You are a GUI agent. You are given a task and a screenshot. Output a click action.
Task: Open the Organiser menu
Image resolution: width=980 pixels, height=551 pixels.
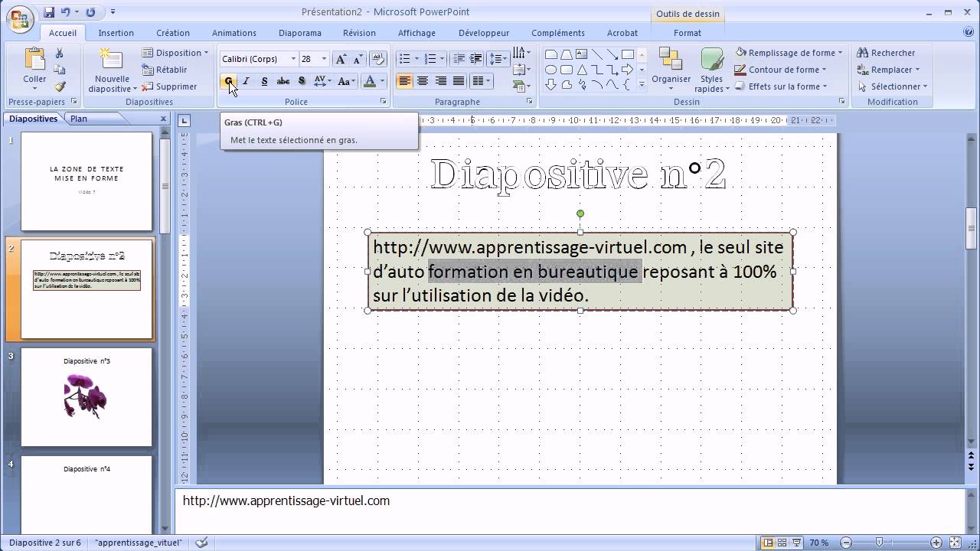click(x=671, y=68)
